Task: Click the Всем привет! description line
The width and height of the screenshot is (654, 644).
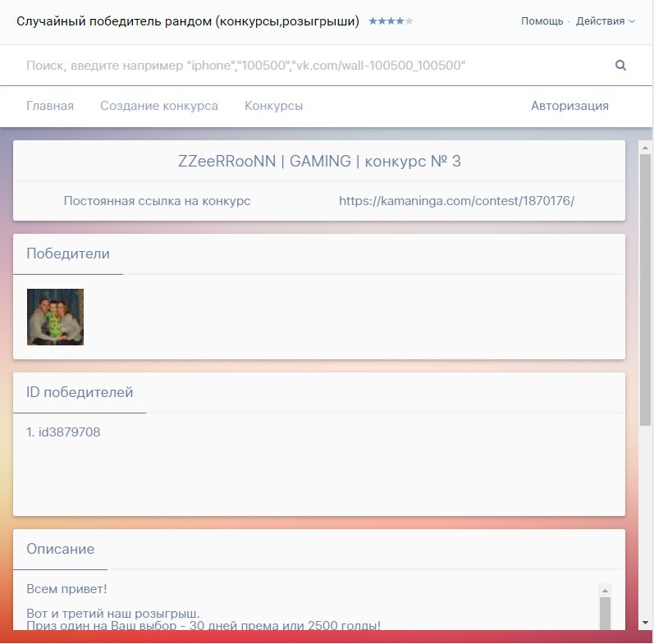Action: point(66,589)
